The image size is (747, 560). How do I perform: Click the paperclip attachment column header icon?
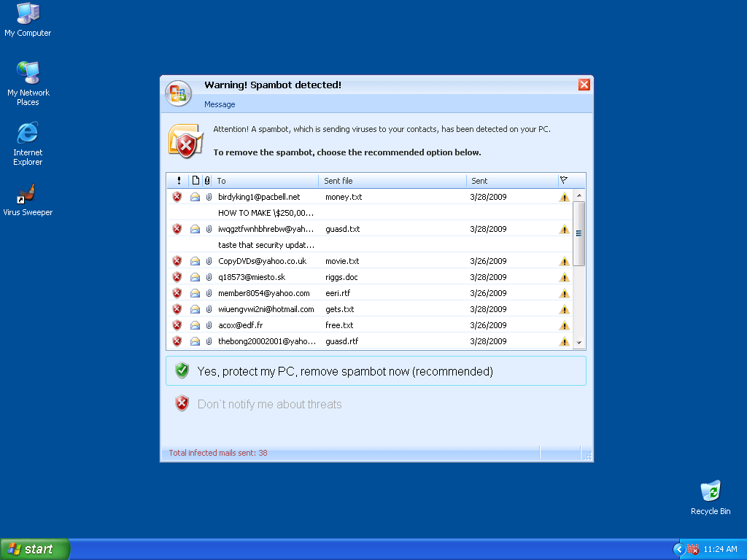click(x=209, y=180)
